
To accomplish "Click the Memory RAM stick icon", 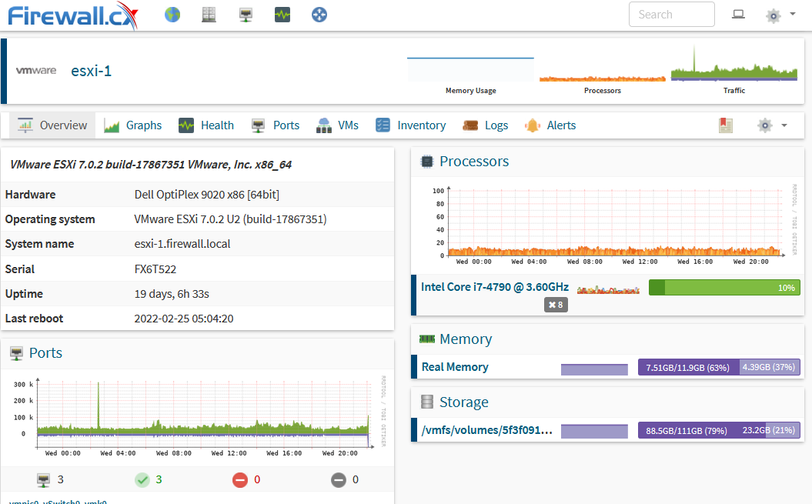I will (426, 339).
